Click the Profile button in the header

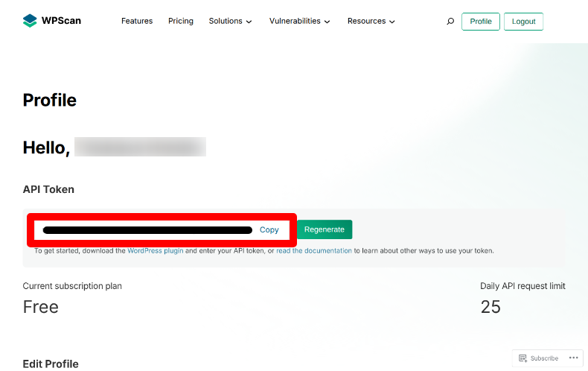[x=481, y=22]
